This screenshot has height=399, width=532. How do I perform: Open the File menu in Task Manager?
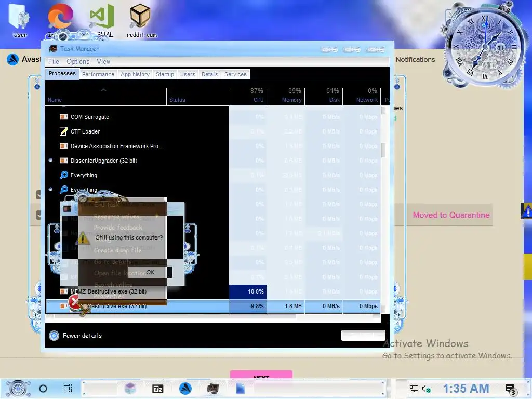click(x=54, y=62)
